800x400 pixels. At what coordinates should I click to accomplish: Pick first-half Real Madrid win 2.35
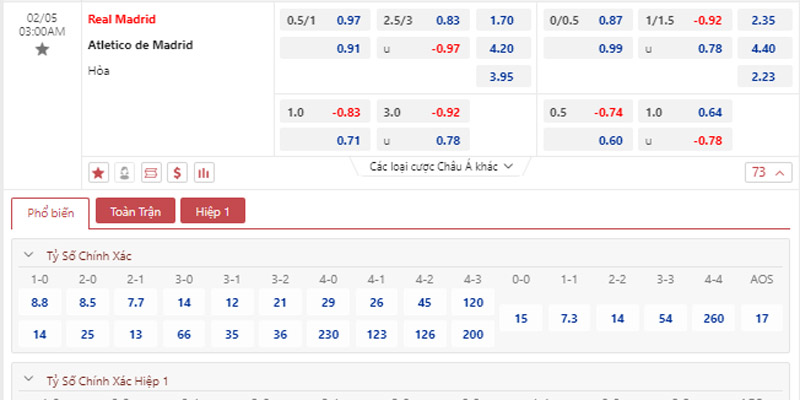[x=765, y=20]
